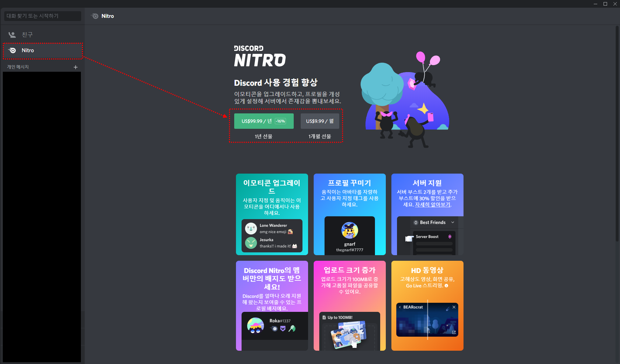
Task: Click the Friends (친구) person icon
Action: 12,35
